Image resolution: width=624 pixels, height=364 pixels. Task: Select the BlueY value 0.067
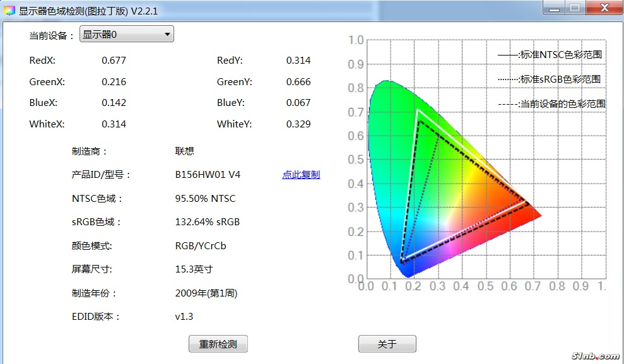coord(298,103)
